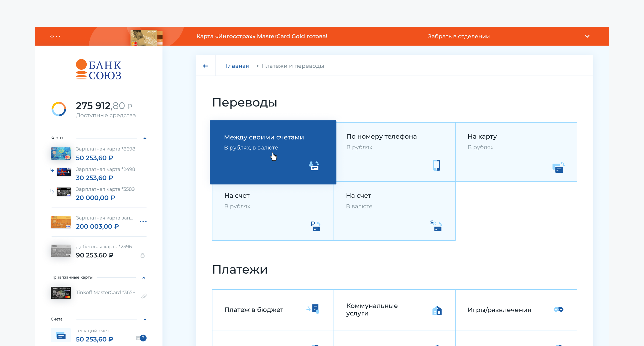Screen dimensions: 644x346
Task: Click the card transfer icon in На карту
Action: (x=559, y=168)
